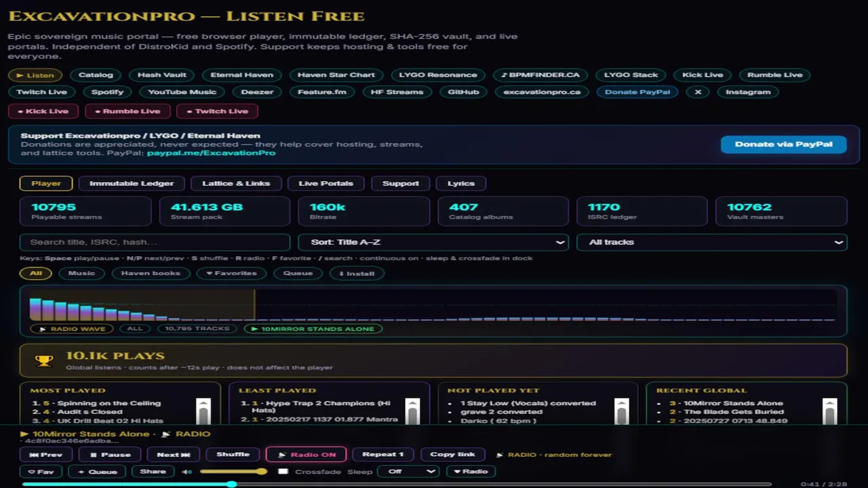Toggle Repeat 1 mode
The width and height of the screenshot is (868, 488).
(383, 455)
